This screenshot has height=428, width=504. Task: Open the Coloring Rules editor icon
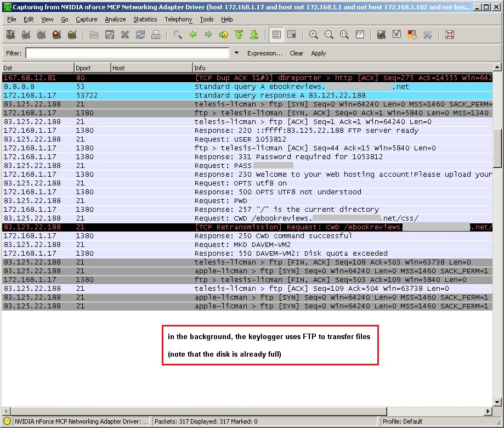(x=412, y=35)
